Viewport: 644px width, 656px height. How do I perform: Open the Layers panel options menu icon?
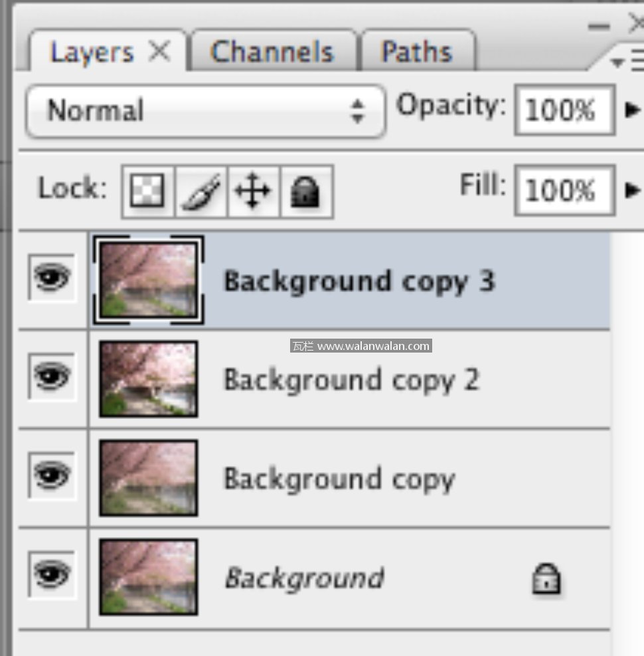tap(627, 62)
